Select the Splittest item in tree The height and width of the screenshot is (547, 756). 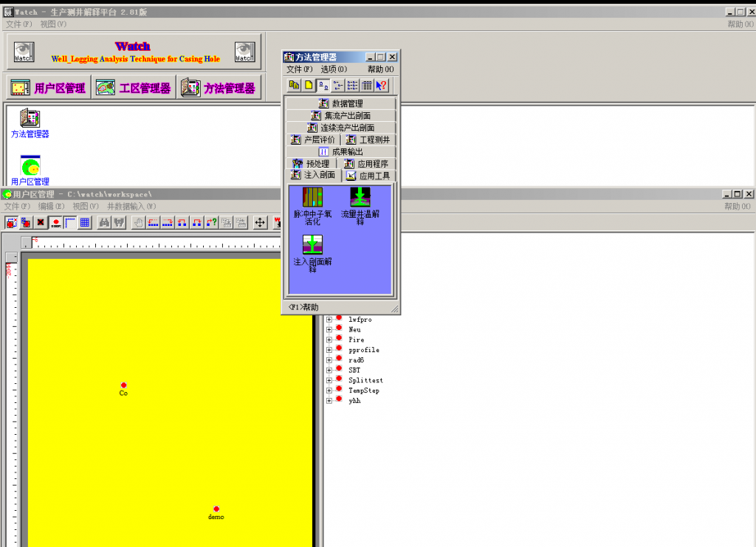click(365, 380)
